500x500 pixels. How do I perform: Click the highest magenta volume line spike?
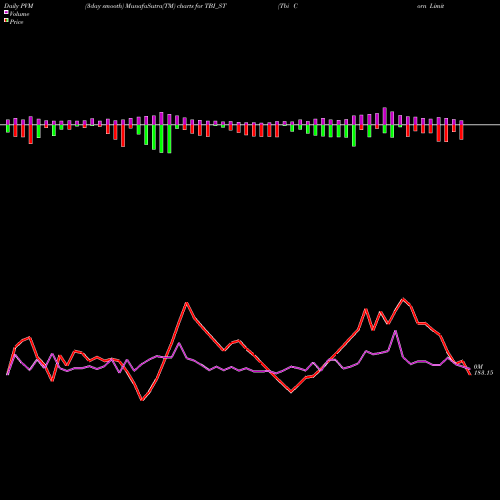click(x=395, y=331)
